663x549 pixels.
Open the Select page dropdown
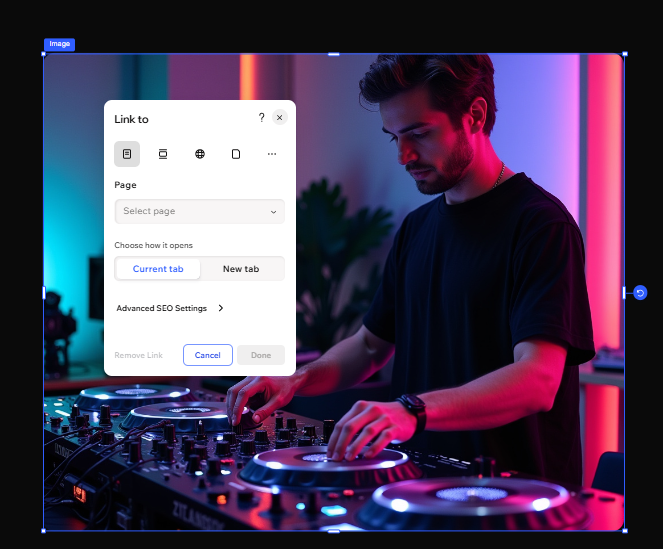click(x=200, y=211)
